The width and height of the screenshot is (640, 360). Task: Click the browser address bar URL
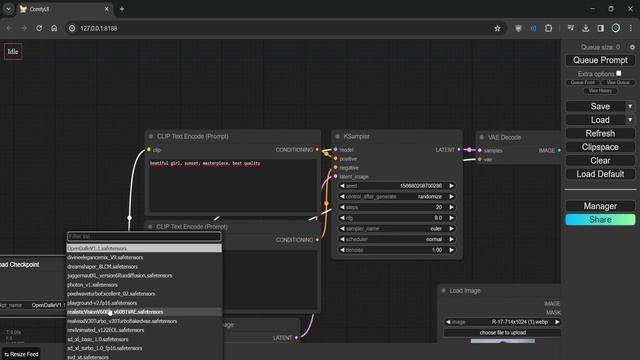click(x=98, y=29)
